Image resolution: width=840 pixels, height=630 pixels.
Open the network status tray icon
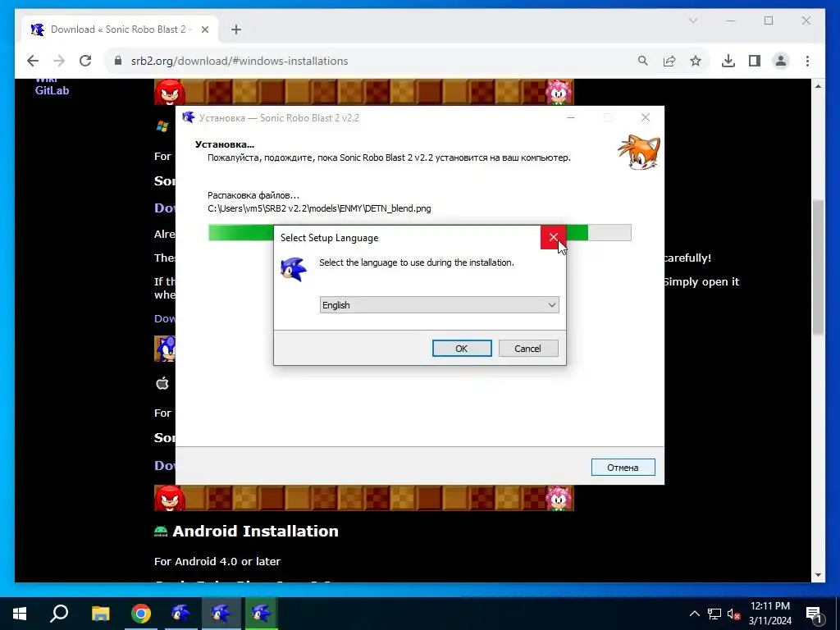714,614
